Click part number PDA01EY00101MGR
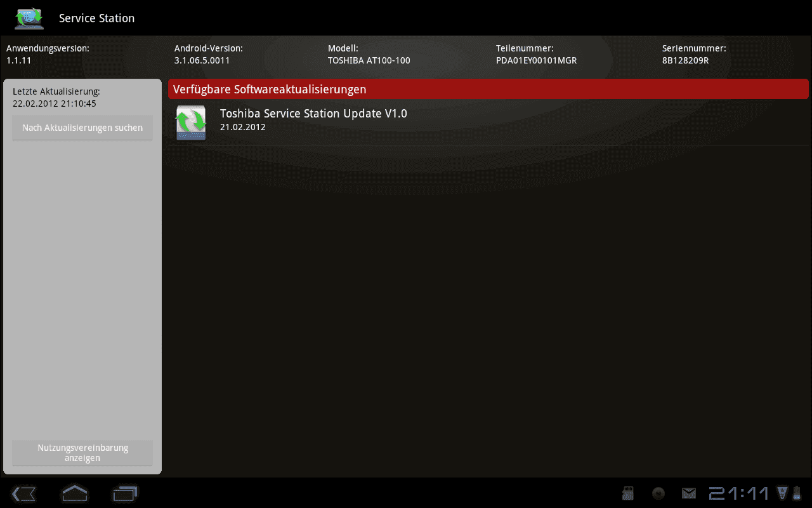This screenshot has height=508, width=812. click(x=536, y=60)
